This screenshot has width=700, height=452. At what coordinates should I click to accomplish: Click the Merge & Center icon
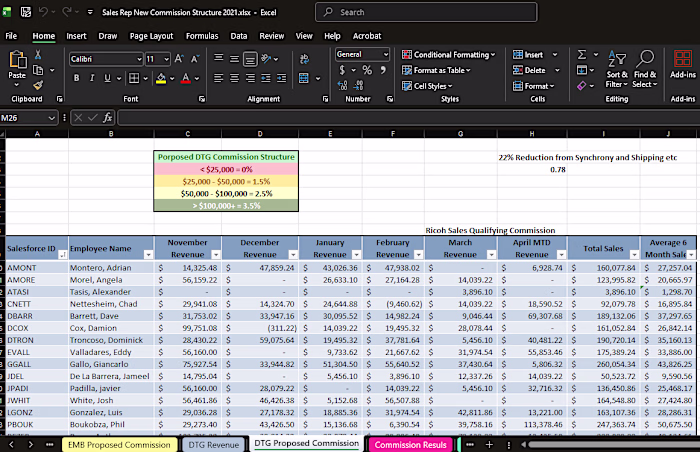coord(304,78)
